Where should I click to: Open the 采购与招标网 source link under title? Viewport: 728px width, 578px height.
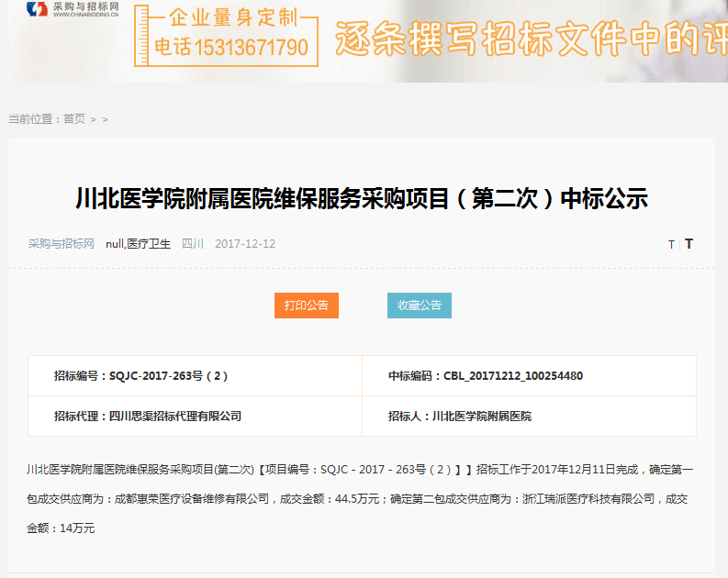tap(61, 244)
